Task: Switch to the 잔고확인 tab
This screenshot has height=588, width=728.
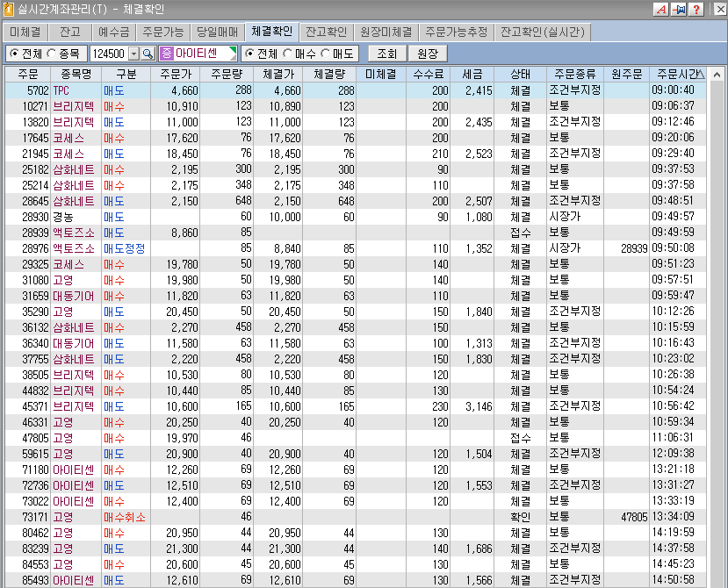Action: point(327,32)
